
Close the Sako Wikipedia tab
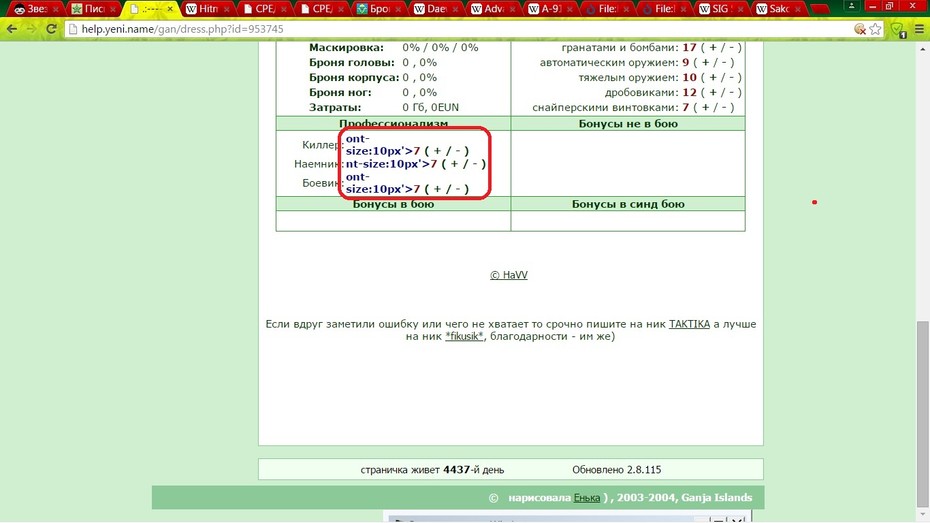pyautogui.click(x=798, y=9)
